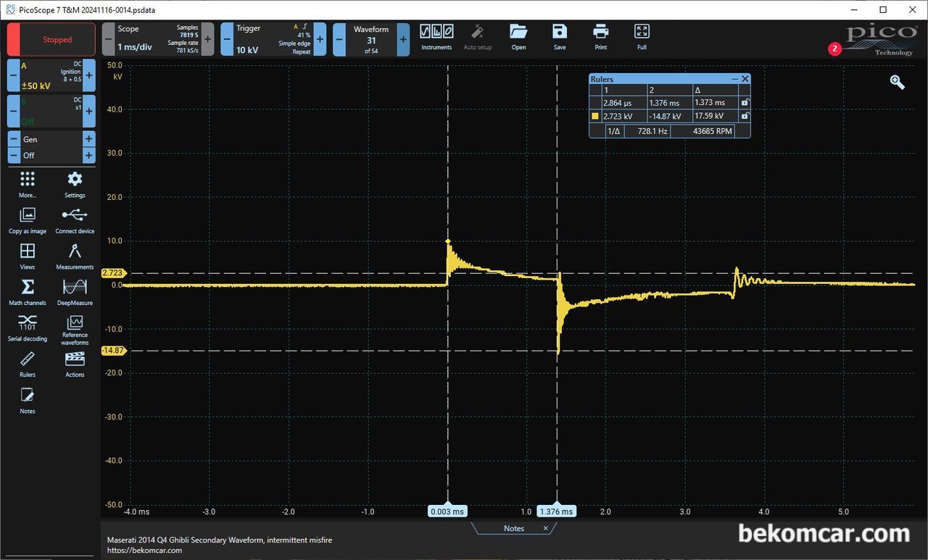Click the yellow trigger diamond marker on waveform

click(447, 241)
